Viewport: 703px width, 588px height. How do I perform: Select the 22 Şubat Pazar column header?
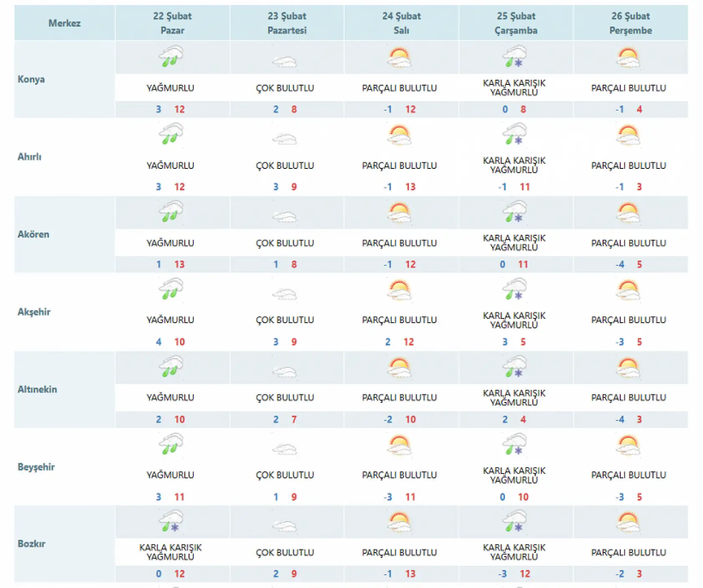(x=172, y=23)
